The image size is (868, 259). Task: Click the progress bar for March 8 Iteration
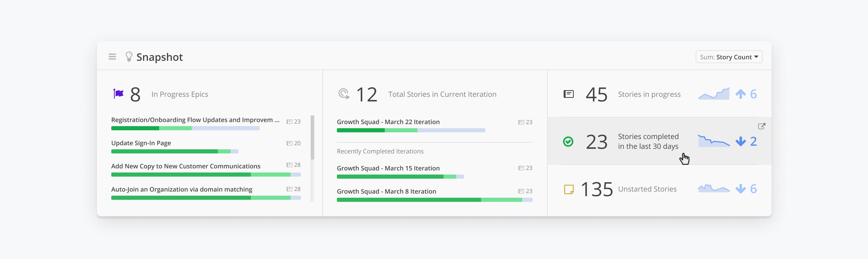pos(435,200)
